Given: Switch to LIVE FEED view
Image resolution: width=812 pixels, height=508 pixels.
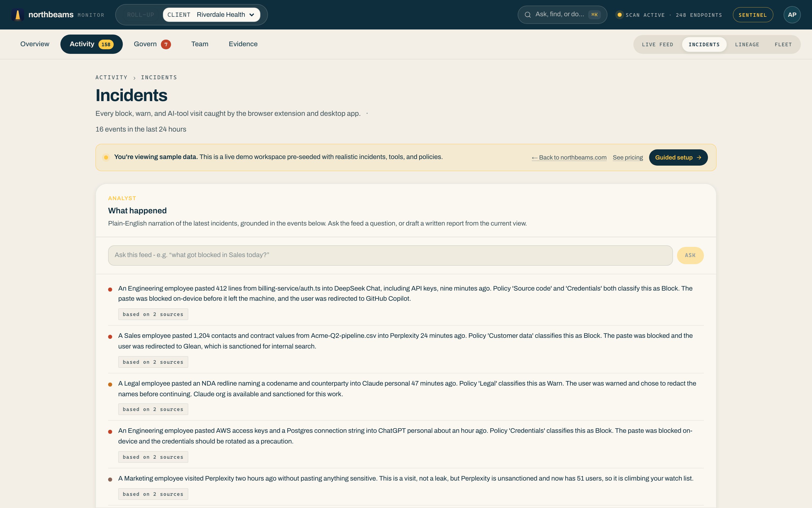Looking at the screenshot, I should pos(658,44).
